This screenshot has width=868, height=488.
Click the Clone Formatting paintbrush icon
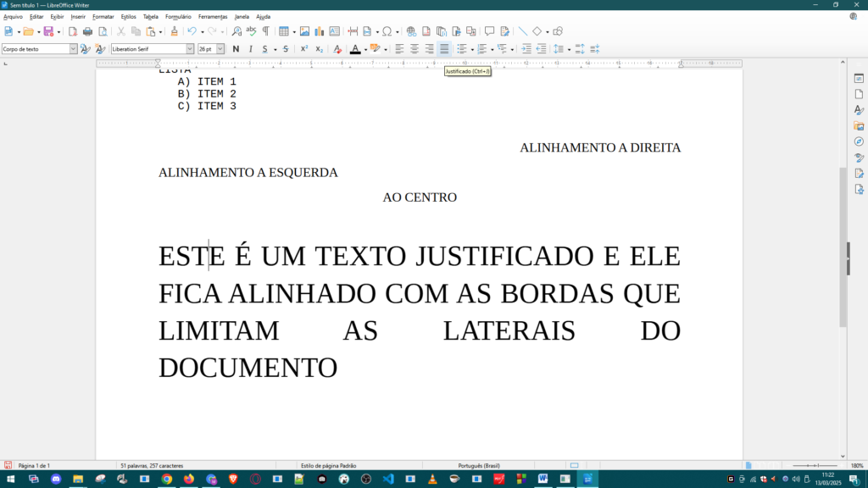175,31
